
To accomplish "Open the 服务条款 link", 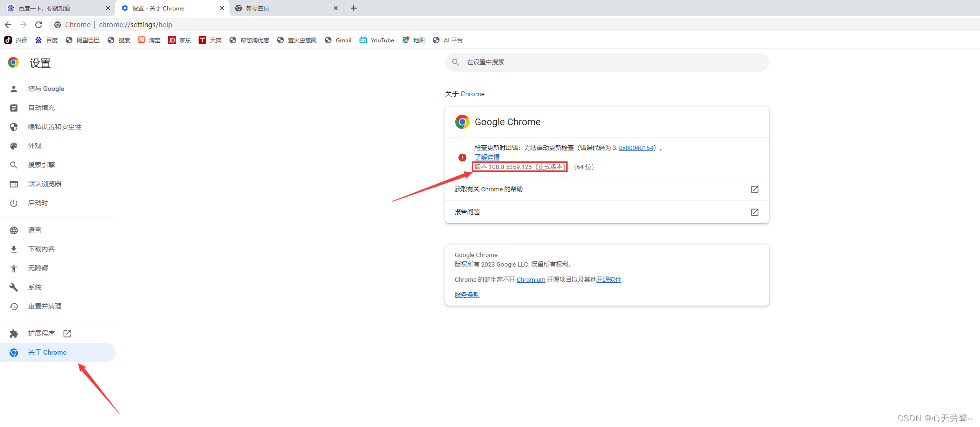I will [467, 295].
